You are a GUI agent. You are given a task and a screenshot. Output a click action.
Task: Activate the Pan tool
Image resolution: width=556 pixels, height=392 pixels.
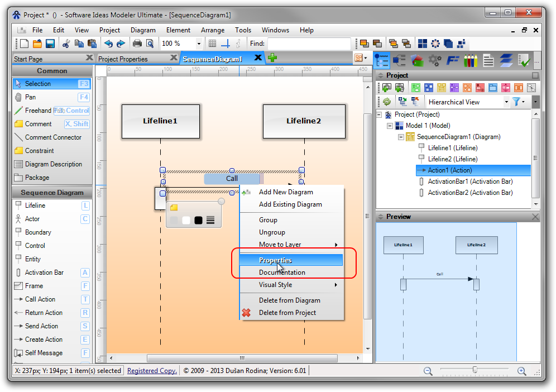point(52,97)
